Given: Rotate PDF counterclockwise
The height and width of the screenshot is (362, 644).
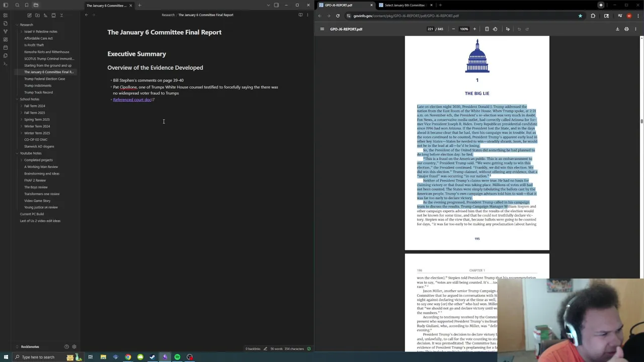Looking at the screenshot, I should coord(495,29).
